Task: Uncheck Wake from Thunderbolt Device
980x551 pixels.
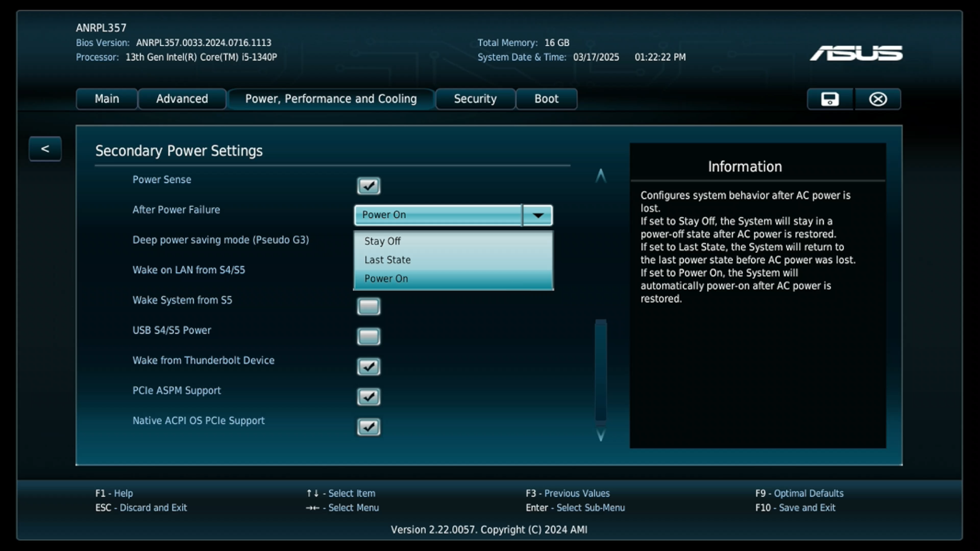Action: click(x=368, y=366)
